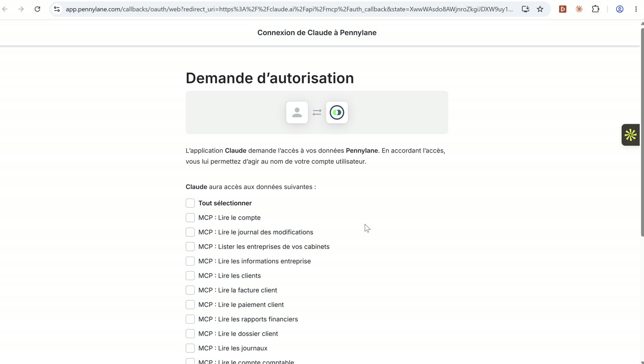Image resolution: width=644 pixels, height=364 pixels.
Task: Tick MCP : Lire les clients
Action: [190, 275]
